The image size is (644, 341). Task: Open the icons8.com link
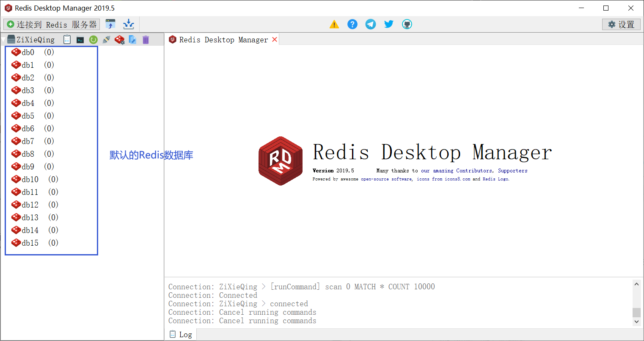coord(457,179)
